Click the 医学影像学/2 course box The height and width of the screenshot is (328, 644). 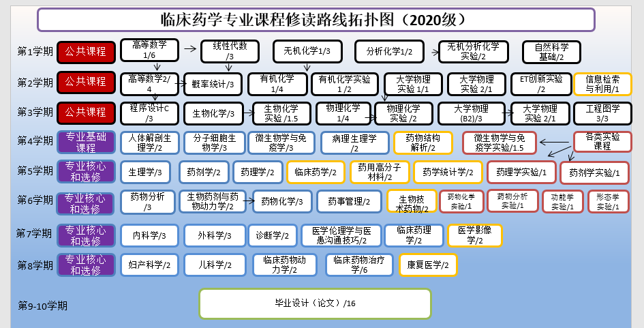(474, 235)
